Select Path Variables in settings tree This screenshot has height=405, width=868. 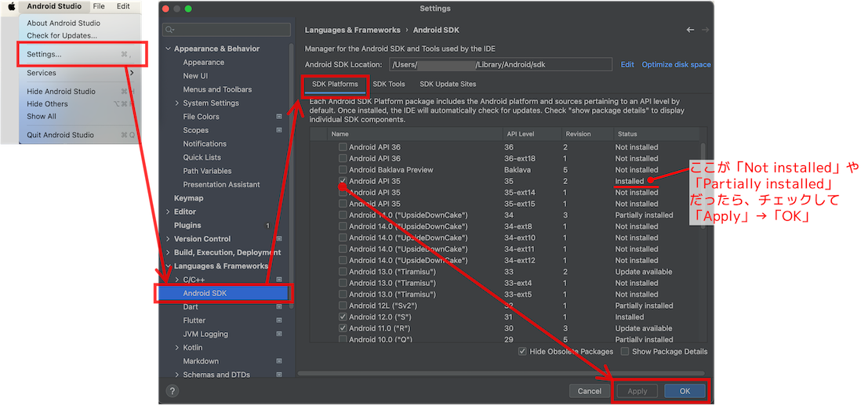pos(208,171)
